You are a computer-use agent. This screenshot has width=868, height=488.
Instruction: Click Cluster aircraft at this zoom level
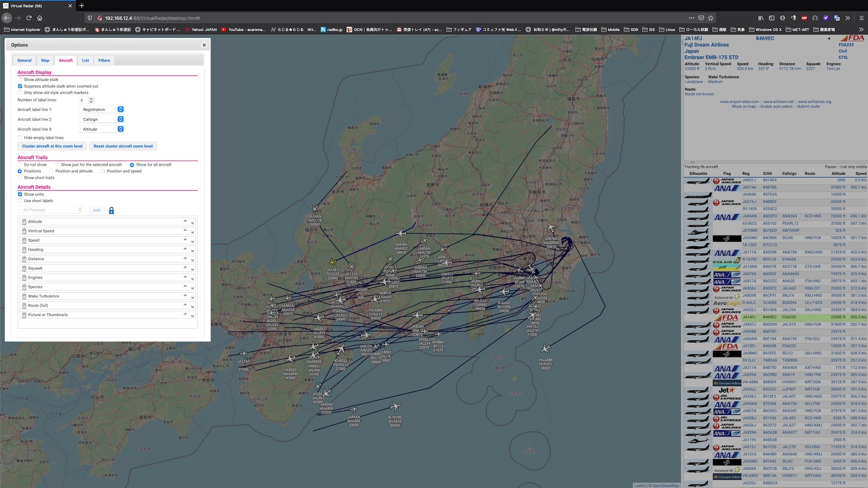(52, 146)
